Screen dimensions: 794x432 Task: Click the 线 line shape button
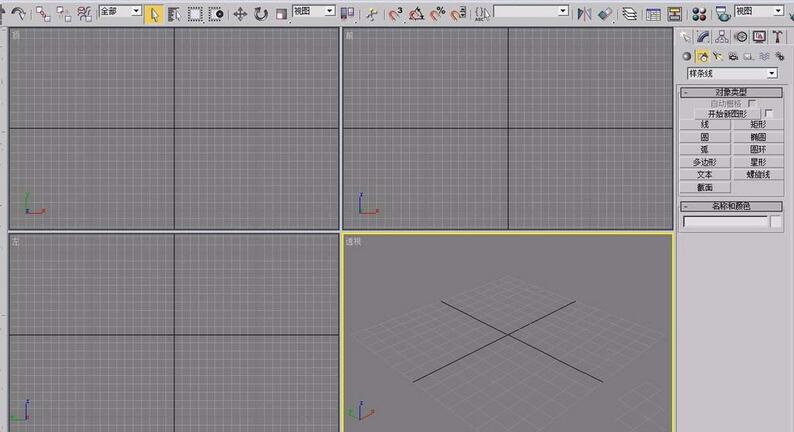pyautogui.click(x=705, y=125)
